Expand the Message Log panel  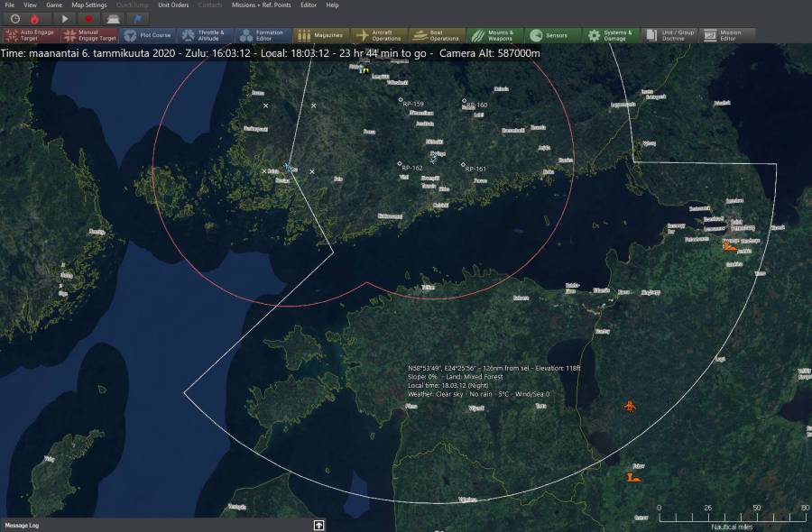318,525
